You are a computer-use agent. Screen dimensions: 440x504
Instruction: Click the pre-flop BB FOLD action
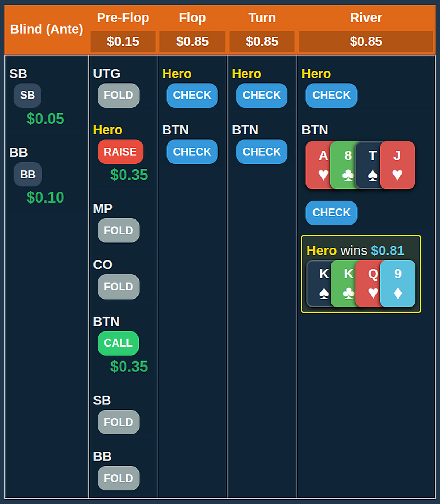(118, 478)
